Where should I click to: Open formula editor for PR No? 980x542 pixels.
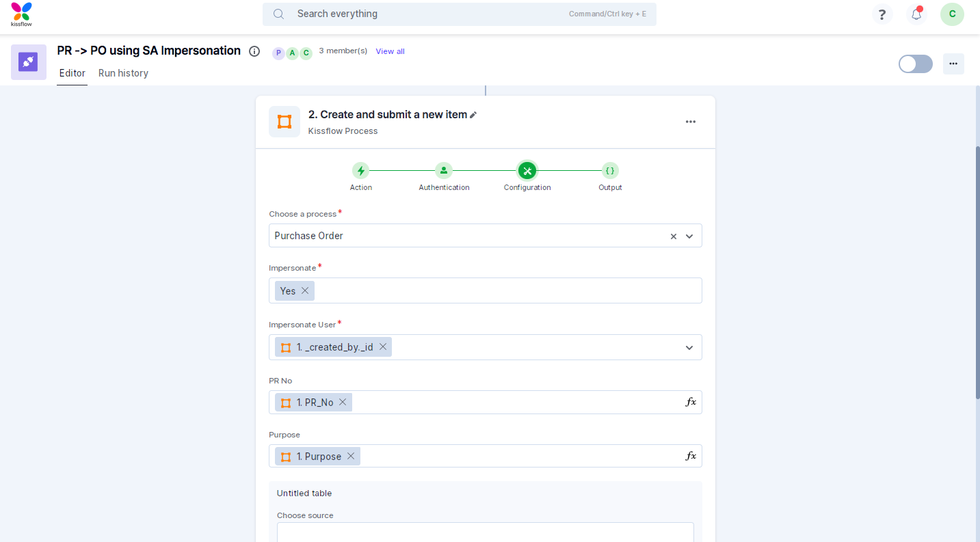pos(691,402)
